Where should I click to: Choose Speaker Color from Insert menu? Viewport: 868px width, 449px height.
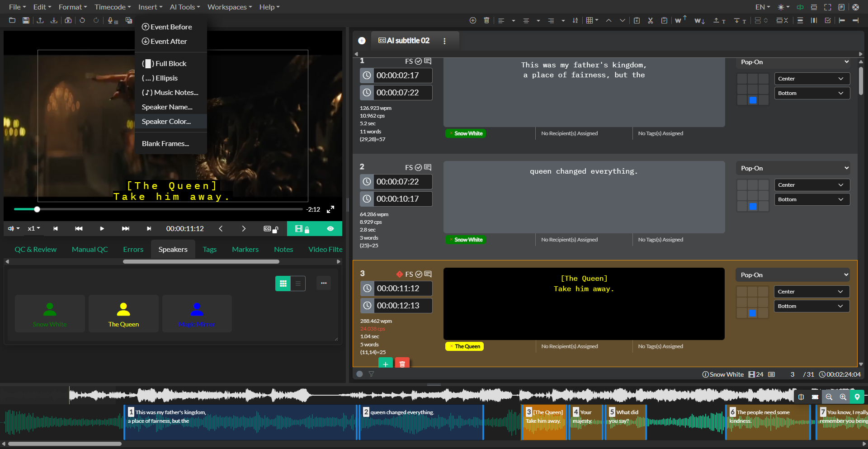(x=166, y=121)
